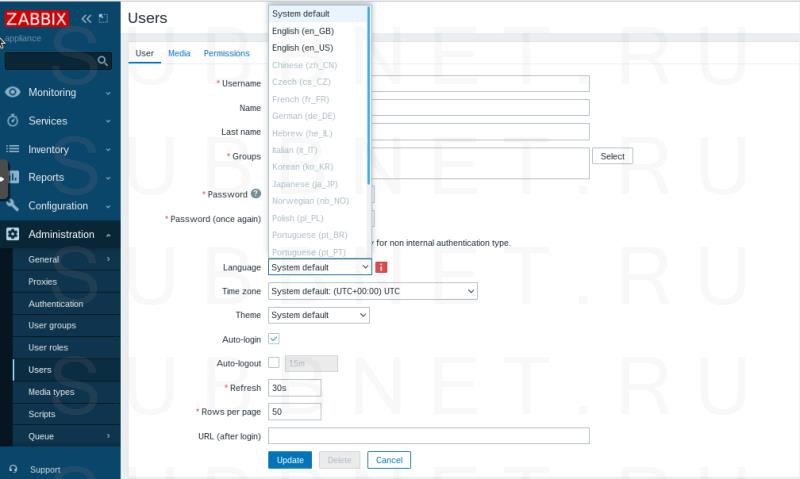Click the Support headset icon

[x=13, y=469]
